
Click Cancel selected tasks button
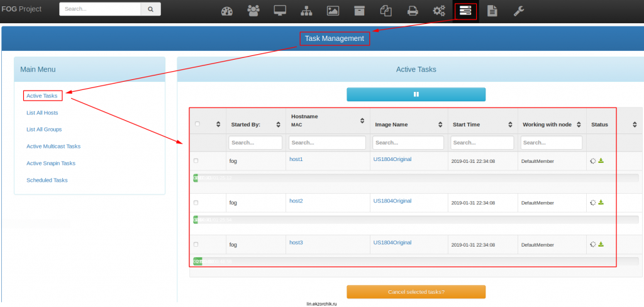416,292
